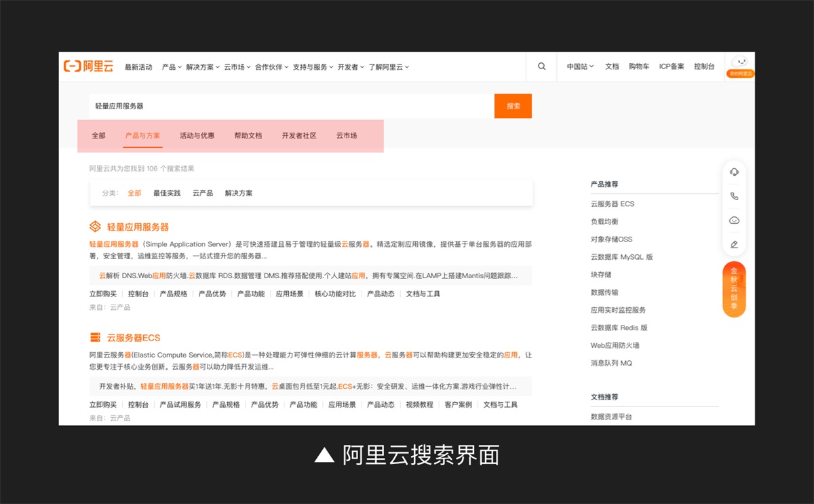Switch to the 帮助文档 tab

(248, 136)
